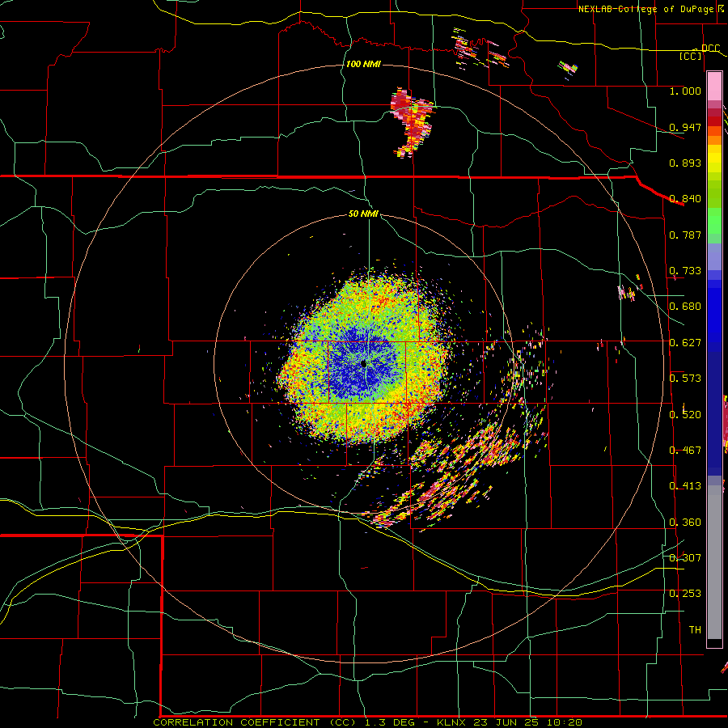The width and height of the screenshot is (728, 728).
Task: Click the 100 NMI range ring label
Action: coord(363,64)
